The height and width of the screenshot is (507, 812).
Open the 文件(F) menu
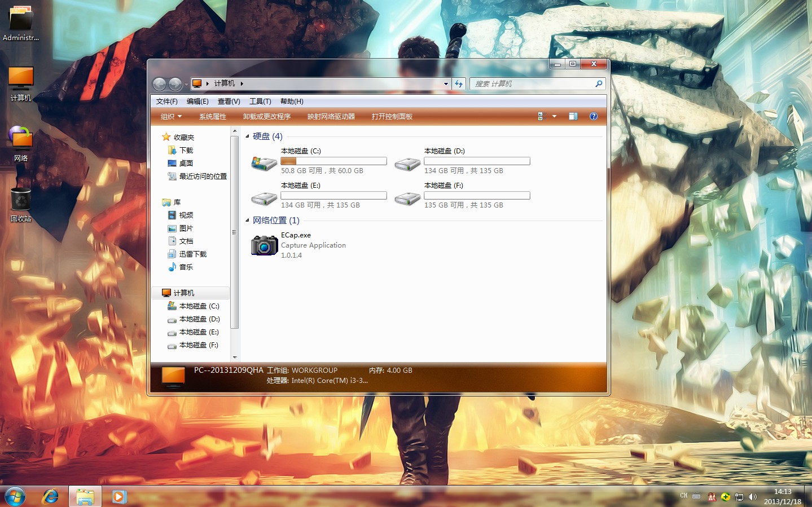(x=167, y=102)
